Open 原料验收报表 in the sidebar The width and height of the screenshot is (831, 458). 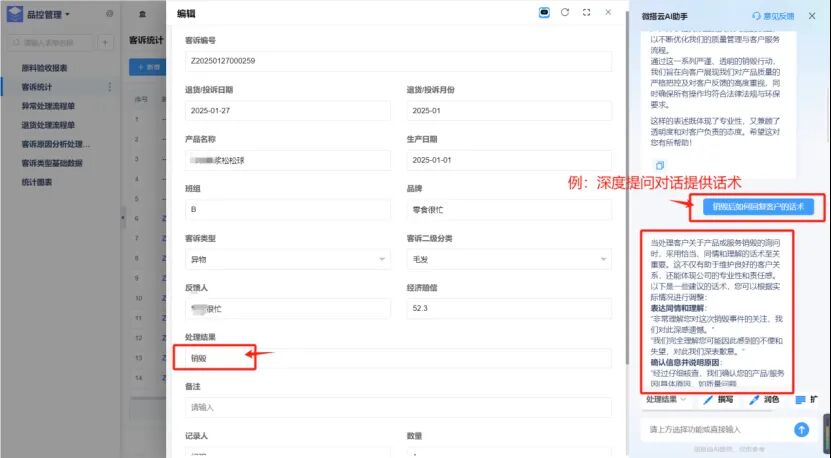coord(45,68)
